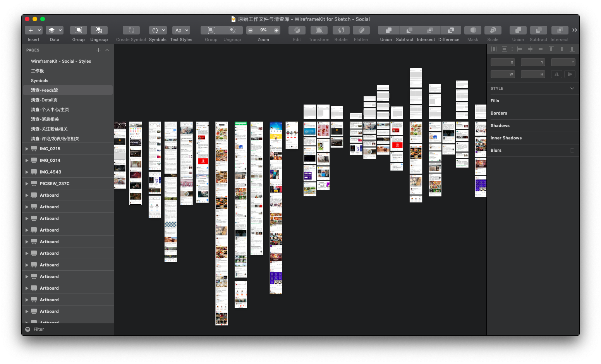Click the X position input field
Screen dimensions: 601x364
tap(503, 62)
